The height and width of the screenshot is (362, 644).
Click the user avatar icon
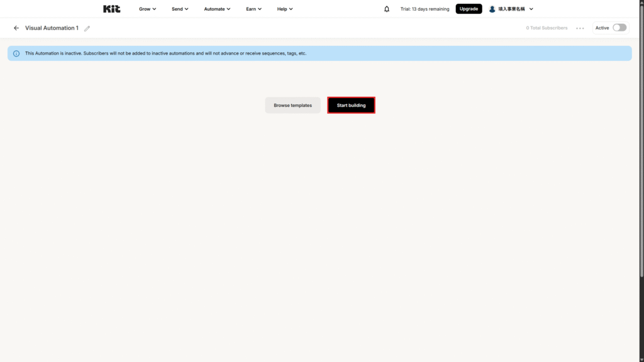click(x=492, y=9)
